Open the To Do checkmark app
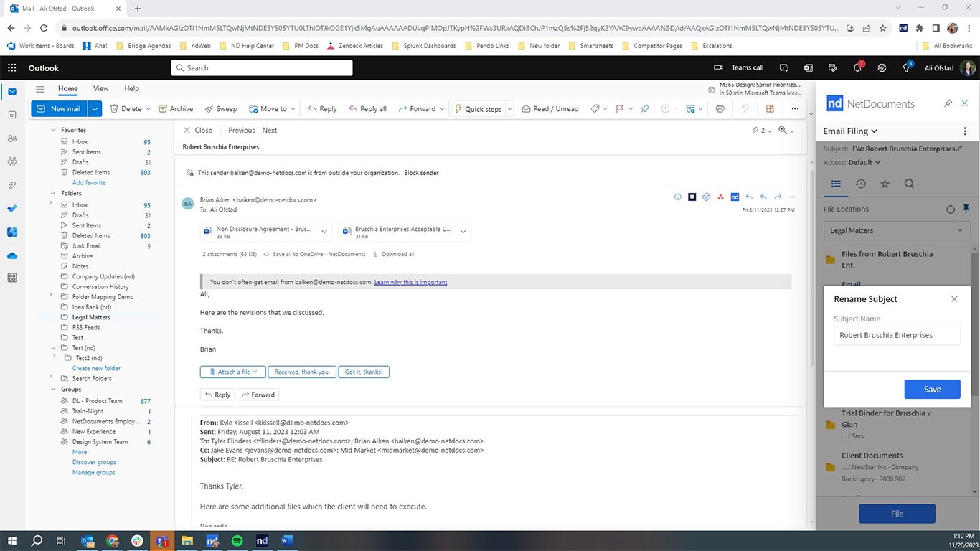The image size is (980, 551). (x=12, y=209)
